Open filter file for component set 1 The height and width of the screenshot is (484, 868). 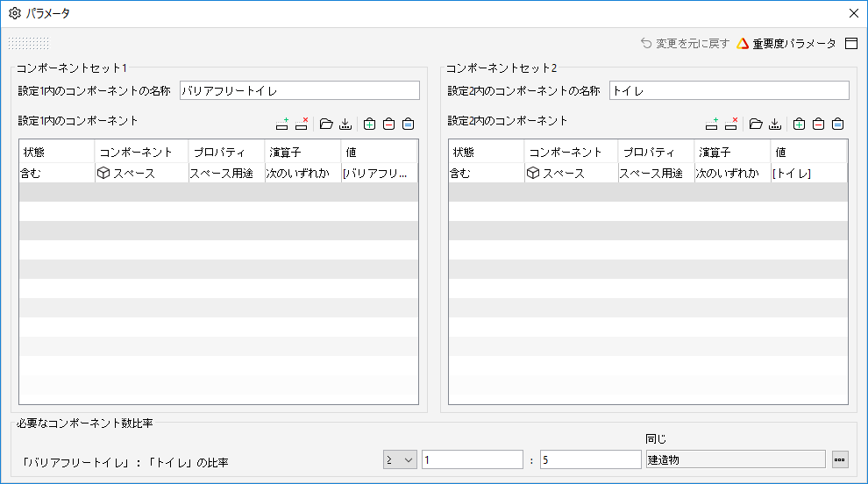click(x=327, y=124)
